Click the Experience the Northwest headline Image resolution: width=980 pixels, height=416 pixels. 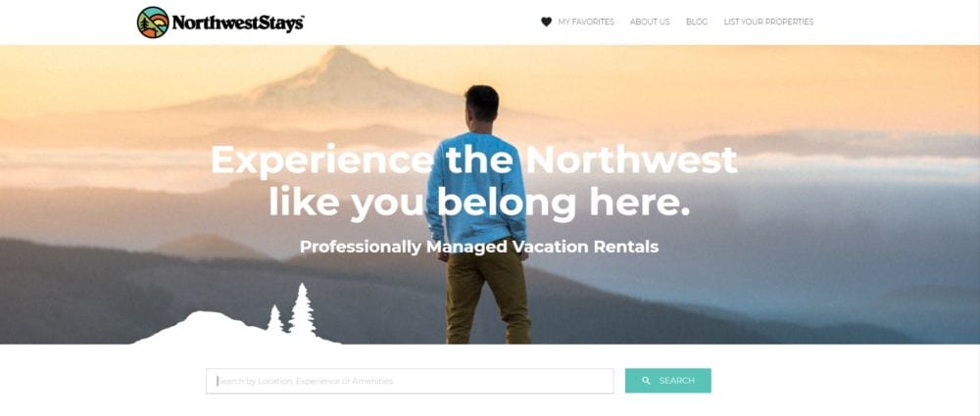click(x=473, y=161)
